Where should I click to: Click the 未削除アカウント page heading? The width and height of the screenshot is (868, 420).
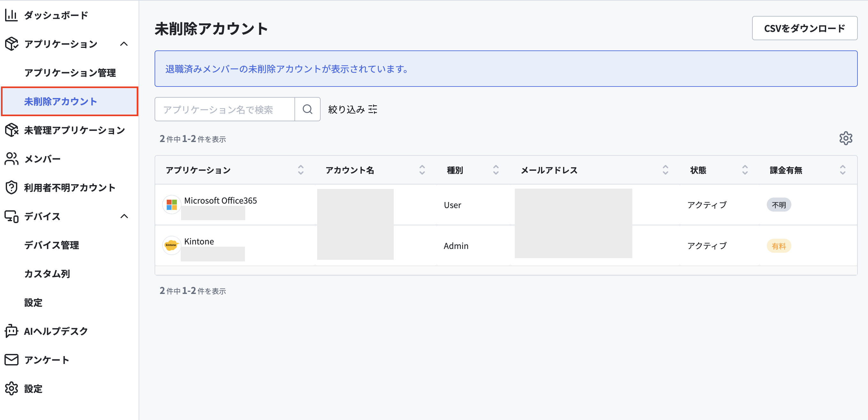[211, 29]
